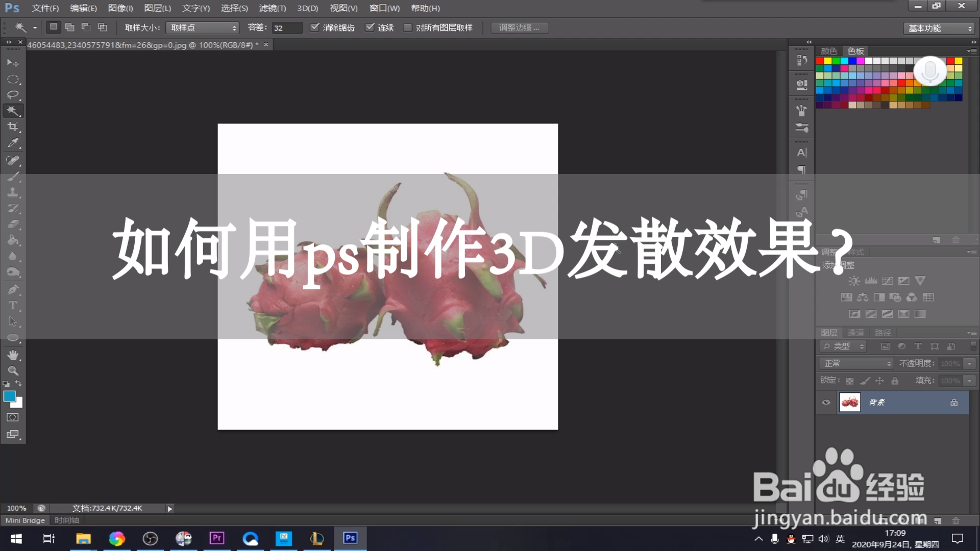Open the 滤镜(T) menu

coord(273,8)
